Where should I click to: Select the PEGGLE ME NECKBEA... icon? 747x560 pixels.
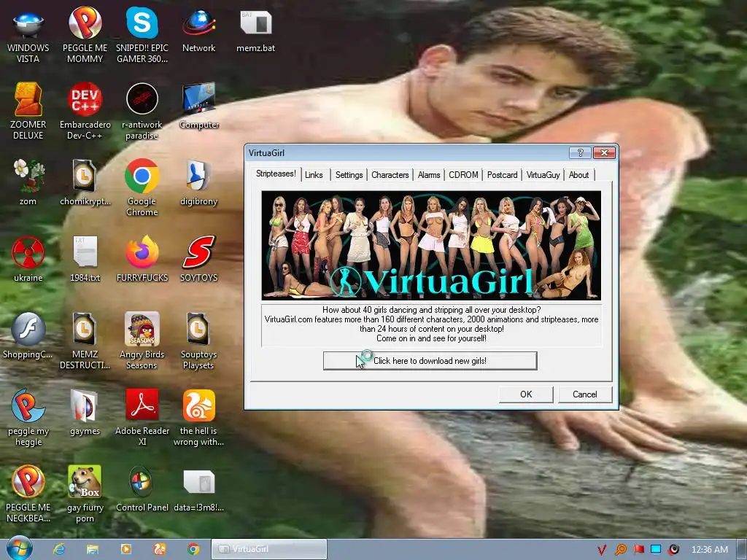28,494
